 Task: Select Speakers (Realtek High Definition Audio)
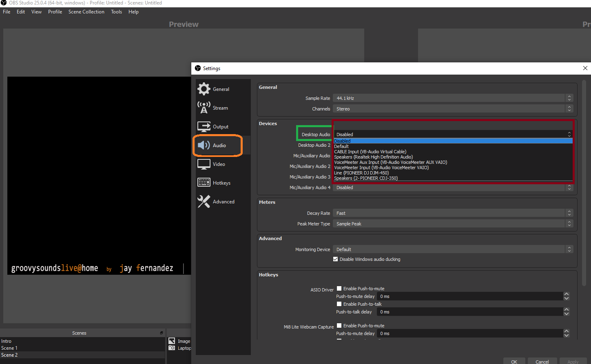point(453,157)
